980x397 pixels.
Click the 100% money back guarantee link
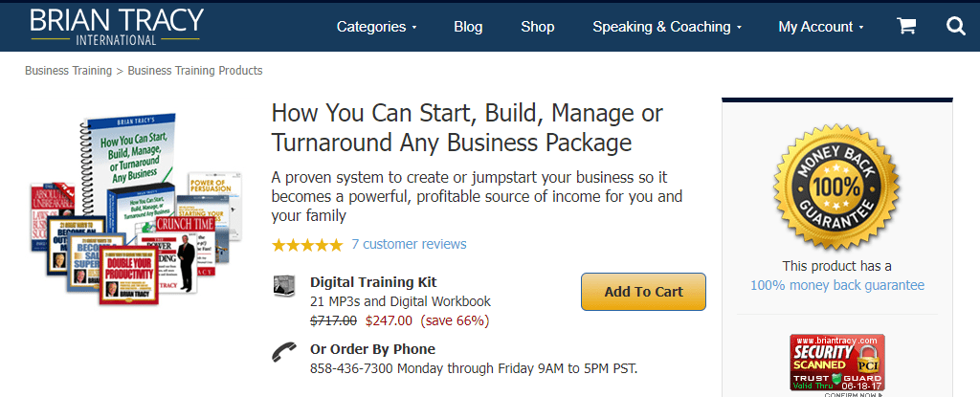[x=837, y=285]
